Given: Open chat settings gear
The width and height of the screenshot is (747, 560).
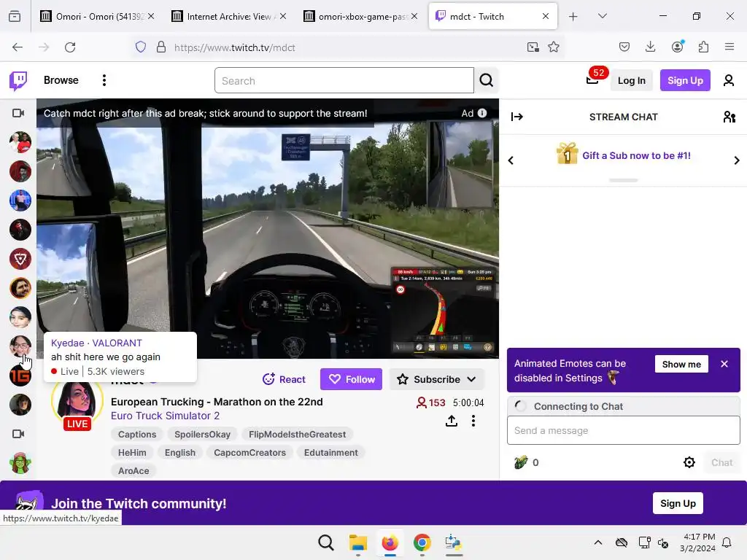Looking at the screenshot, I should tap(689, 462).
